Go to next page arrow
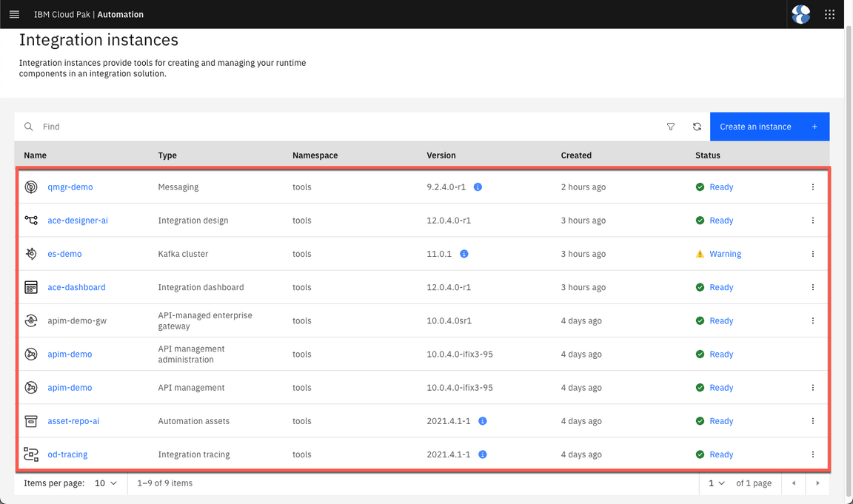 point(817,483)
